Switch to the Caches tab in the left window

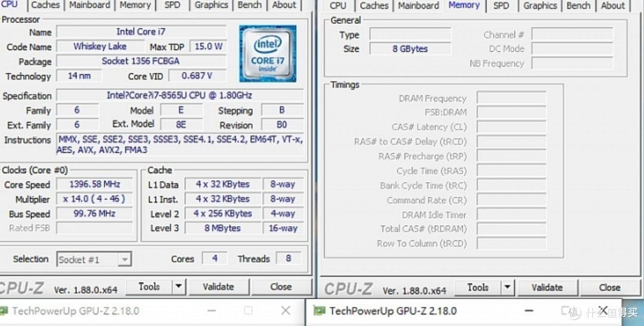pyautogui.click(x=45, y=5)
